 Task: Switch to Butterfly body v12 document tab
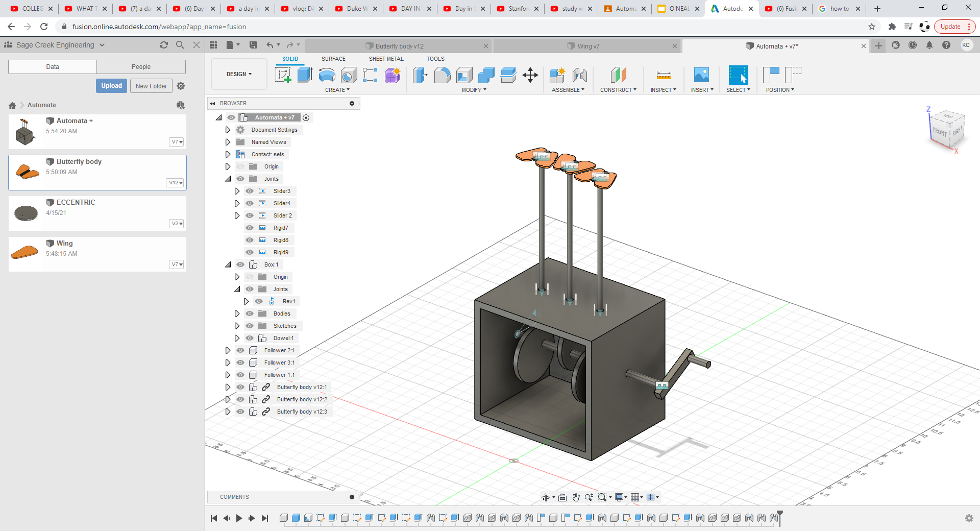(x=398, y=46)
